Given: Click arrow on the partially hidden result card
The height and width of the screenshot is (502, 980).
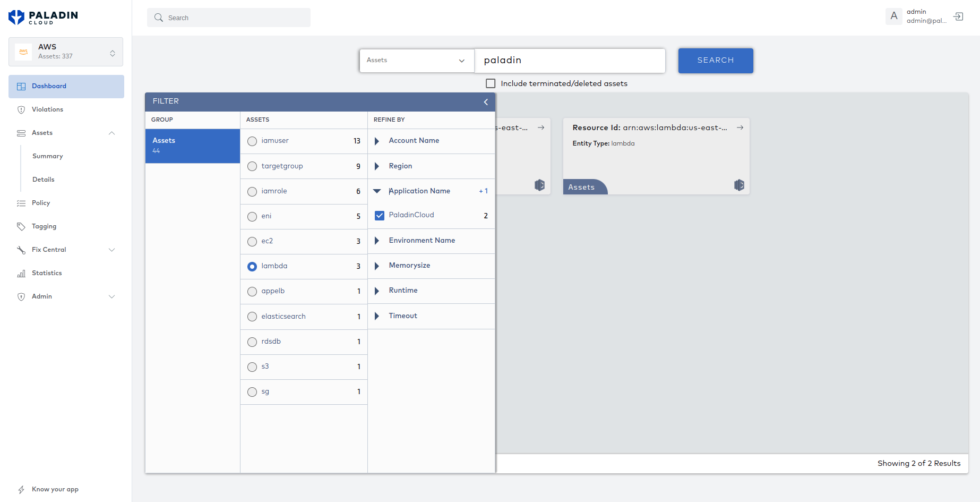Looking at the screenshot, I should (x=541, y=127).
